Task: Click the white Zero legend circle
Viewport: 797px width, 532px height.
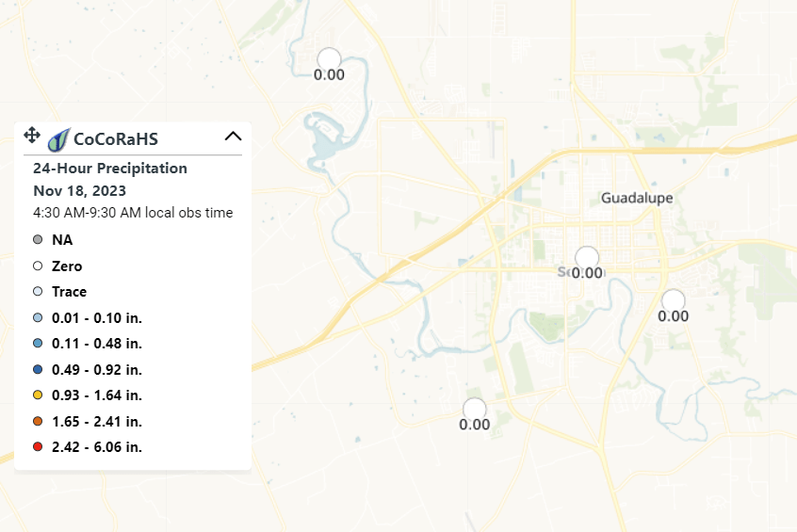Action: pyautogui.click(x=38, y=266)
